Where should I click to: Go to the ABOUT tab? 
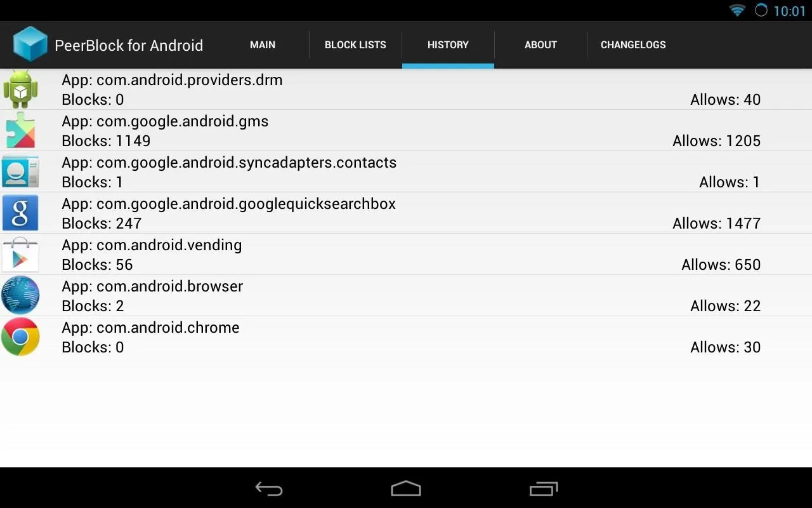(540, 44)
